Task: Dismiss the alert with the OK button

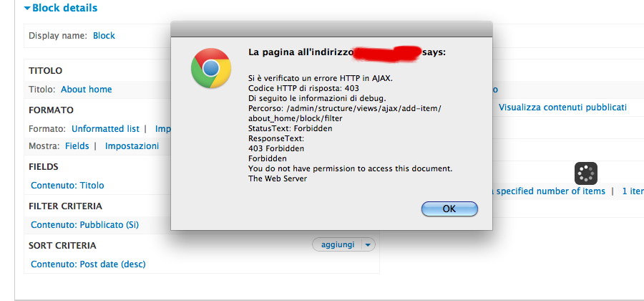Action: [x=449, y=209]
